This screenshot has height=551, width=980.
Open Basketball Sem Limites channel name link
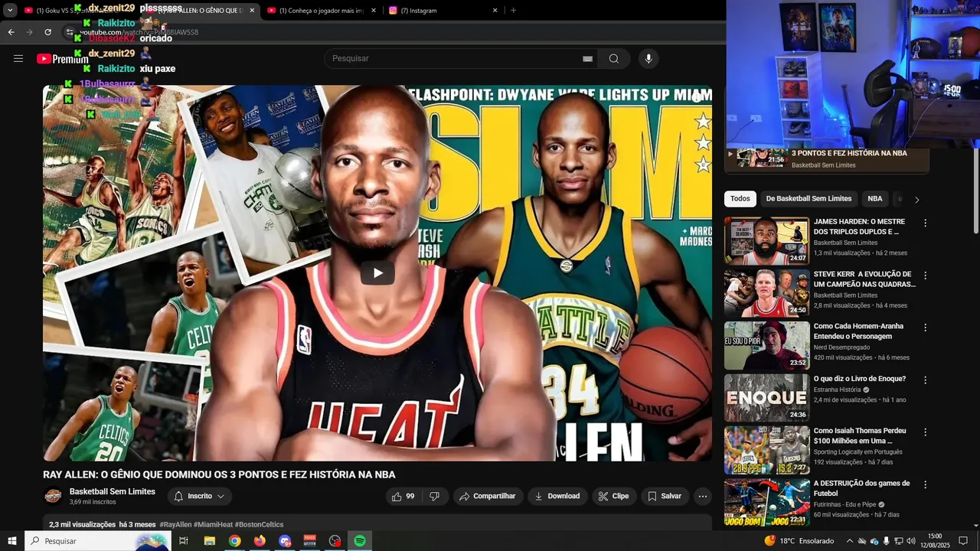pyautogui.click(x=113, y=491)
